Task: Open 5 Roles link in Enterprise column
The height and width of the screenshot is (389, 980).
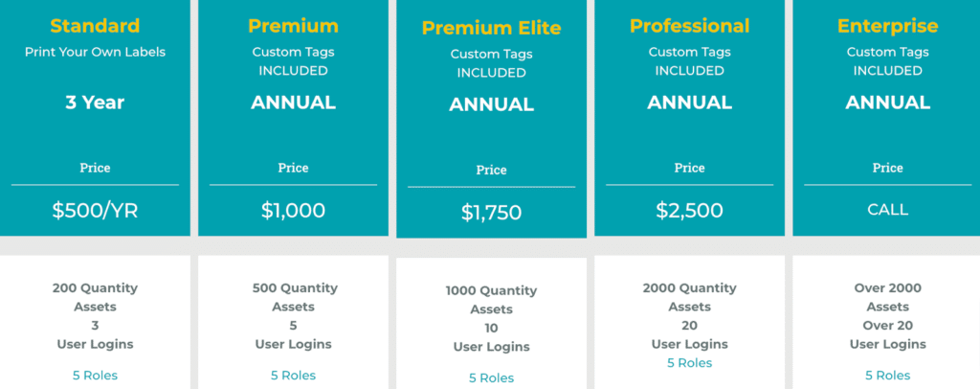Action: tap(887, 375)
